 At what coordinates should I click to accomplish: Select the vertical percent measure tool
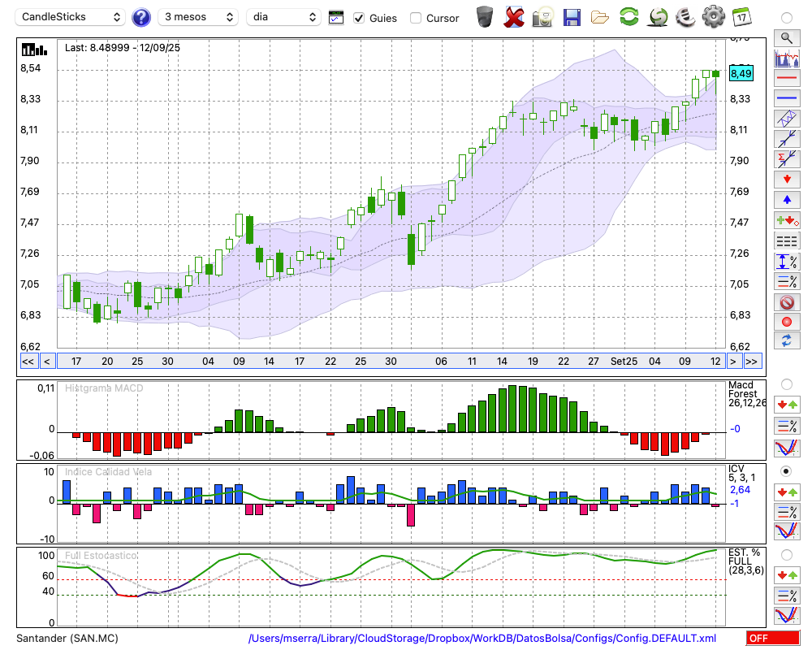787,261
